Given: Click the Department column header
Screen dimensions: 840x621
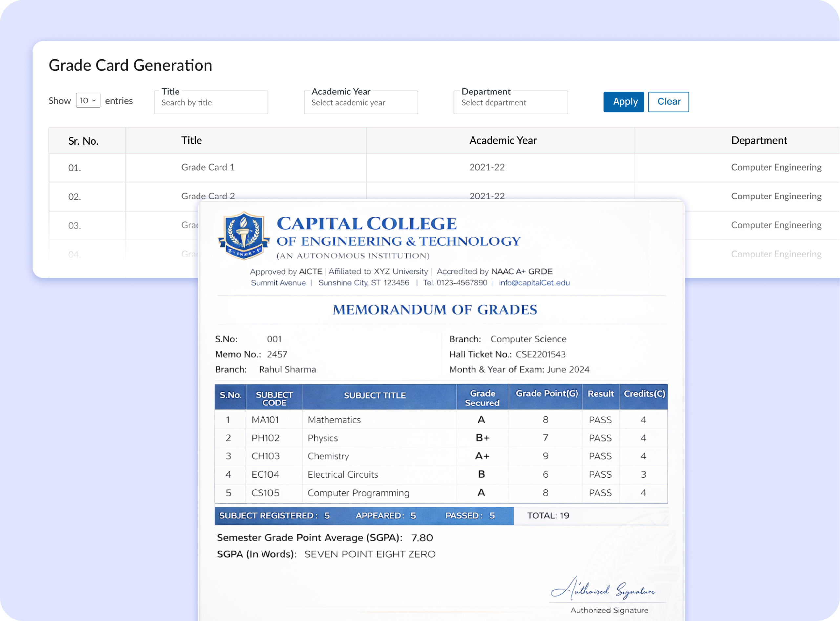Looking at the screenshot, I should point(759,141).
